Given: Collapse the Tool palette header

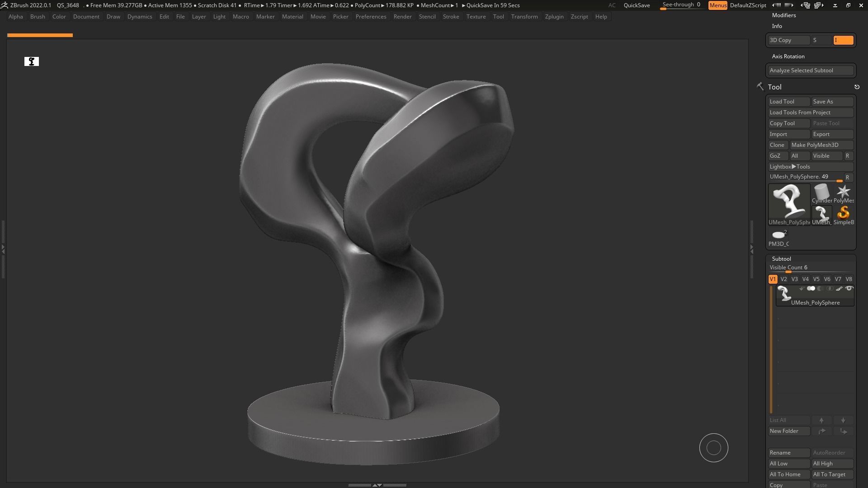Looking at the screenshot, I should (774, 87).
